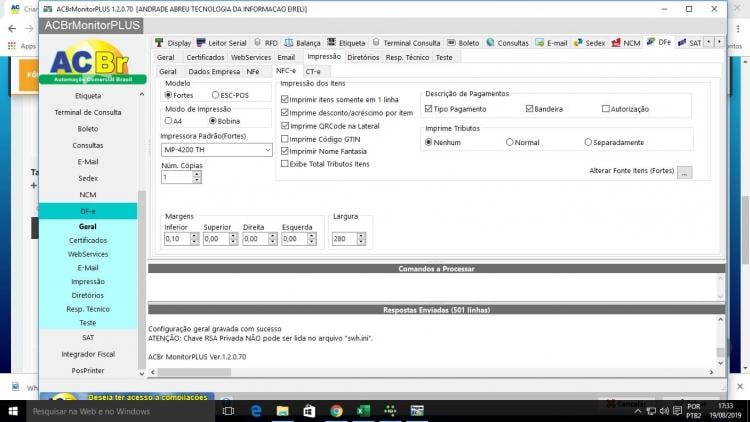Image resolution: width=750 pixels, height=422 pixels.
Task: Open the Sedex icon tab
Action: click(578, 43)
